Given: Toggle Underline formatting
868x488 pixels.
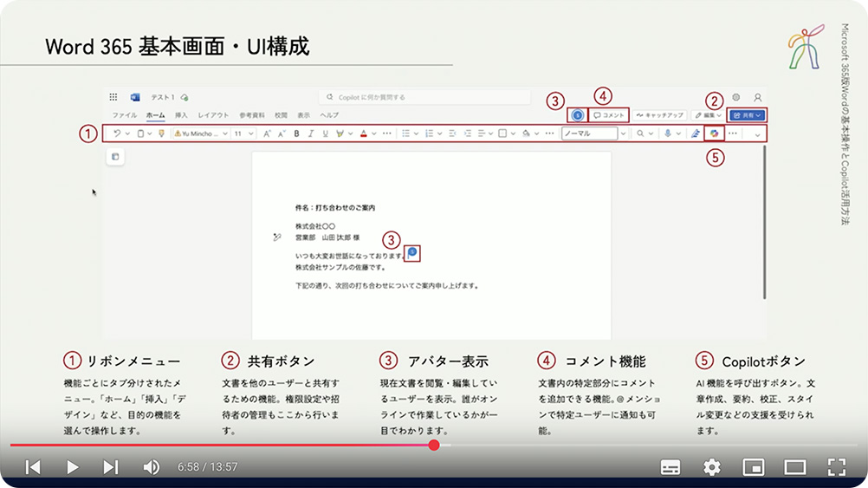Looking at the screenshot, I should click(x=325, y=133).
